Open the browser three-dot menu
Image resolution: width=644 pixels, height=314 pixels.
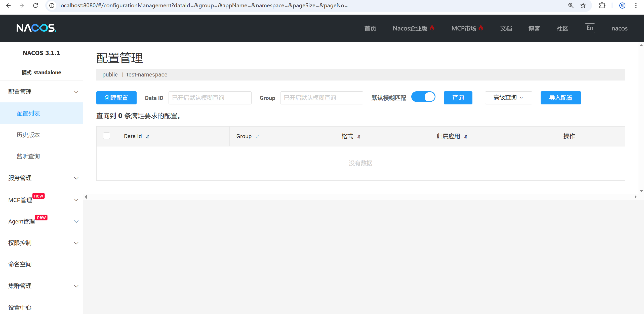(x=636, y=6)
